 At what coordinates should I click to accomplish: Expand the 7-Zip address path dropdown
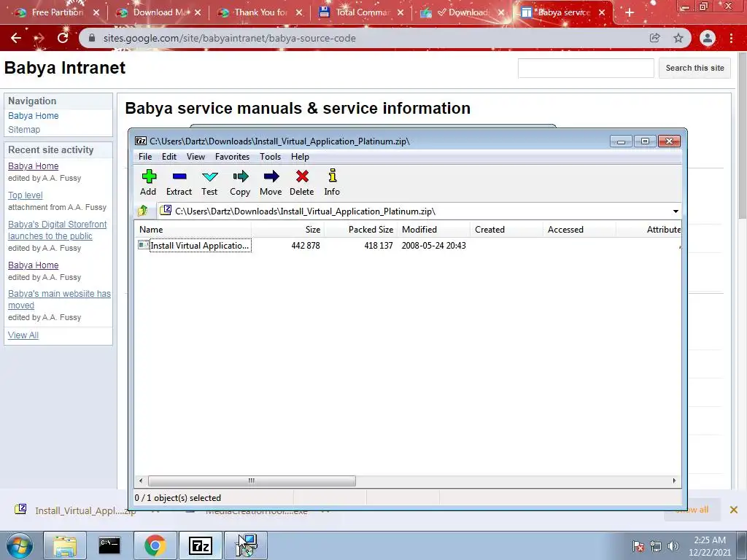675,211
